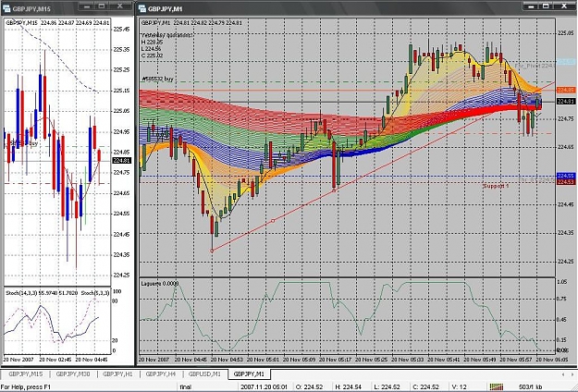Select the GBPUSD,M1 chart tab
Viewport: 578px width, 392px height.
coord(204,374)
